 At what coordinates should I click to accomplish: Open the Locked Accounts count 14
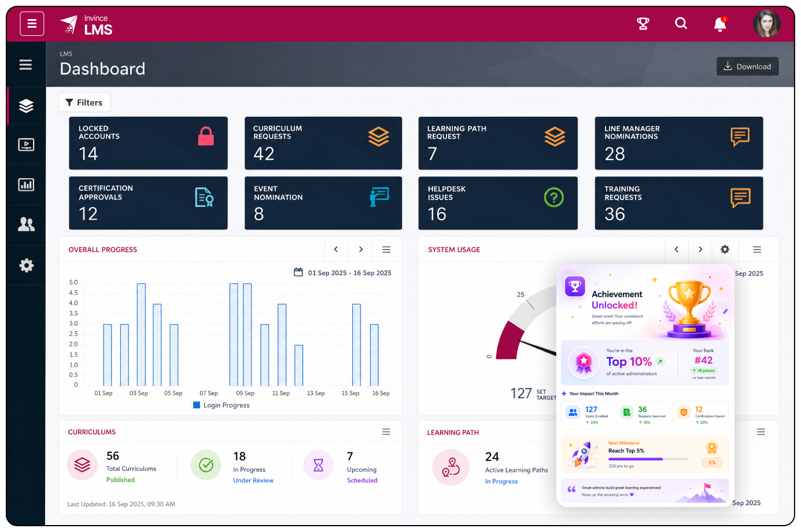[88, 154]
